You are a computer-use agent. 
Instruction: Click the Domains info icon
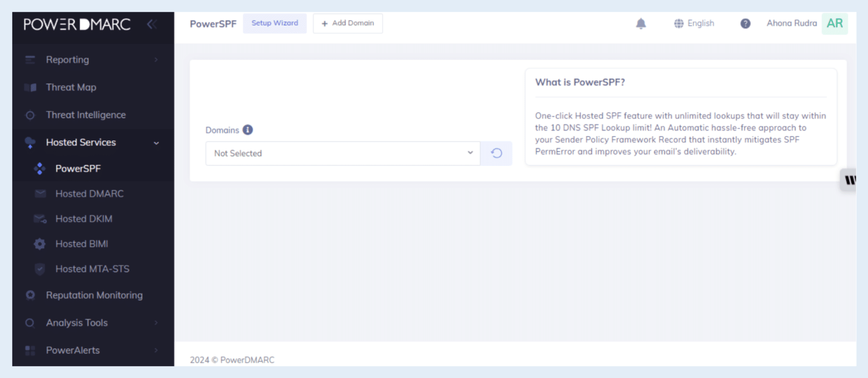[248, 130]
